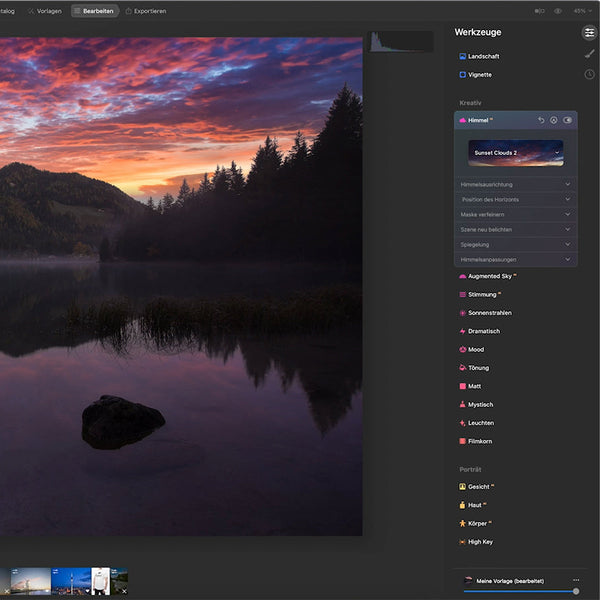Open the Meine Vorlage options menu
600x600 pixels.
pyautogui.click(x=576, y=580)
